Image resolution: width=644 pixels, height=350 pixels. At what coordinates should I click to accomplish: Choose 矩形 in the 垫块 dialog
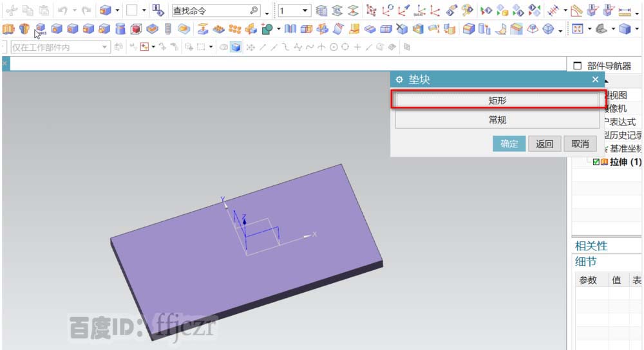tap(497, 100)
